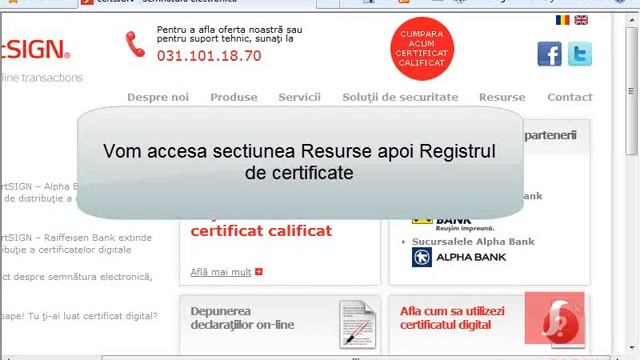640x360 pixels.
Task: Click the scroll up arrow
Action: (632, 20)
